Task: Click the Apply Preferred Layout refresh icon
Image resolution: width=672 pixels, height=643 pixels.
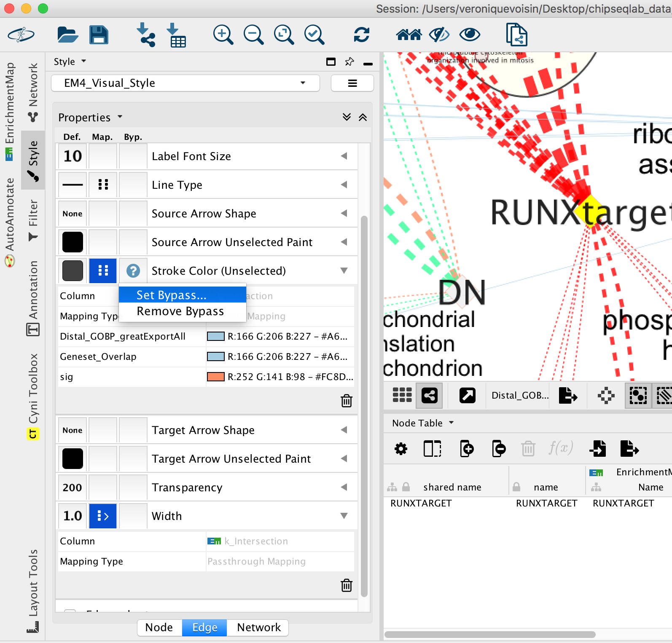Action: pyautogui.click(x=361, y=35)
